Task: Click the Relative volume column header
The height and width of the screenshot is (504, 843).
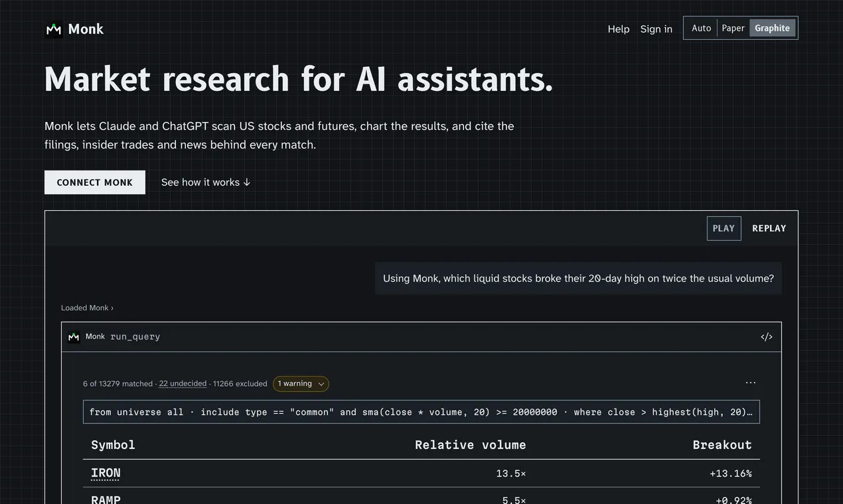Action: tap(471, 445)
